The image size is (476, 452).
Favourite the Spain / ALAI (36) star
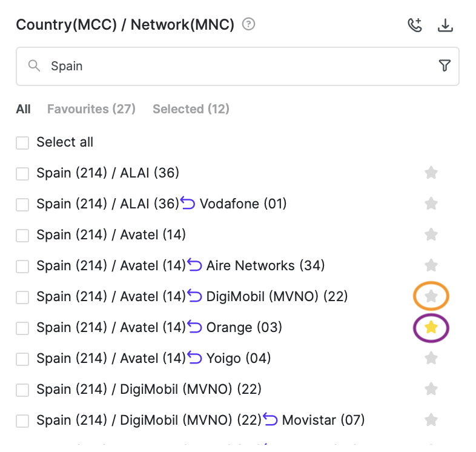pos(431,173)
